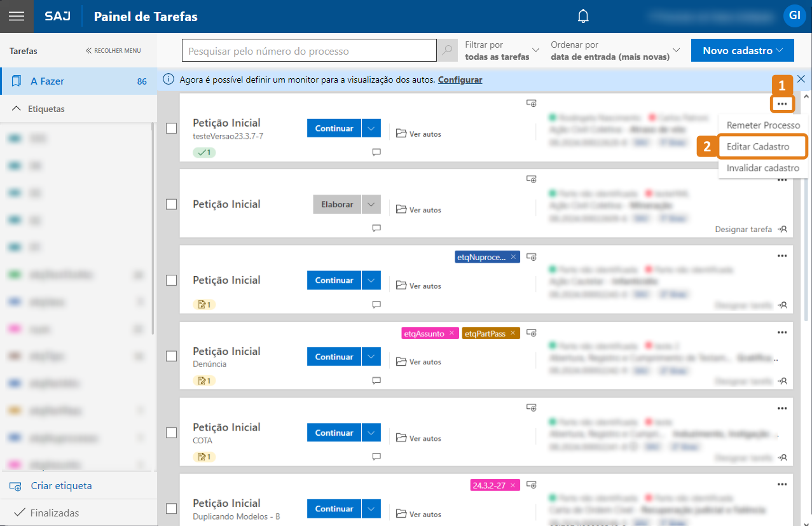The image size is (812, 526).
Task: Open three-dots menu of first task
Action: (782, 104)
